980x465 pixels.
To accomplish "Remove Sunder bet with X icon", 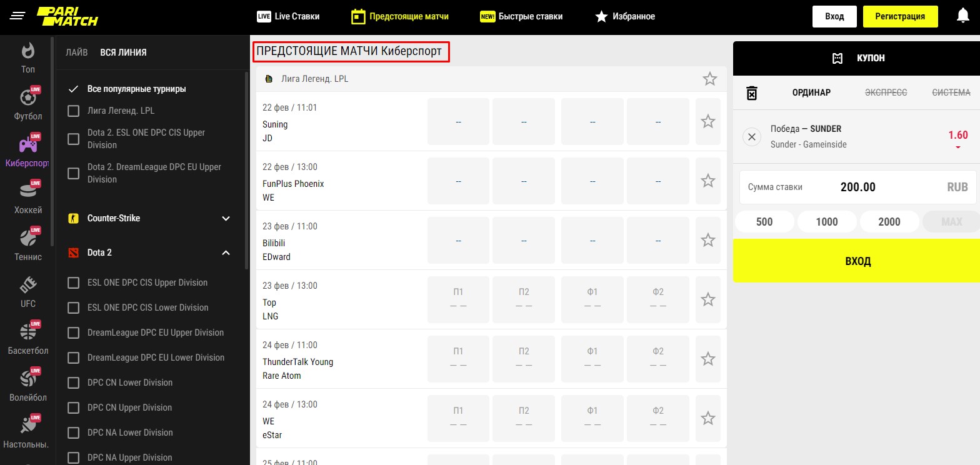I will coord(752,137).
